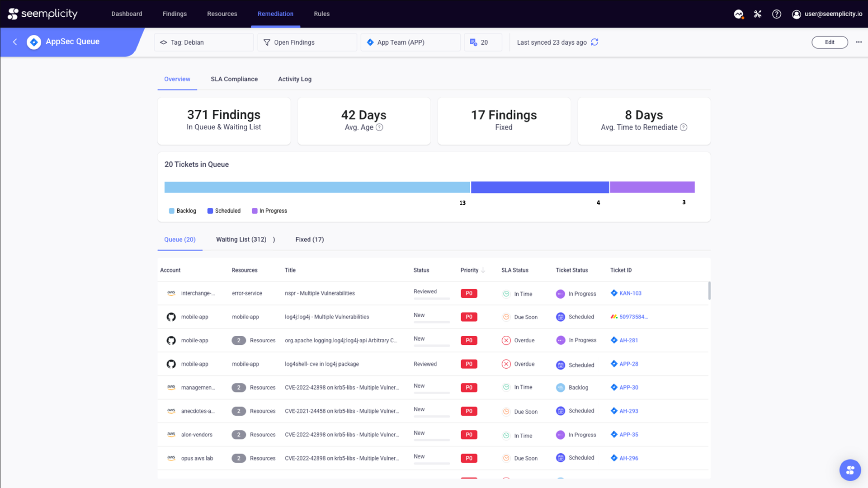Click the Edit button
Screen dimensions: 868x488
click(830, 42)
